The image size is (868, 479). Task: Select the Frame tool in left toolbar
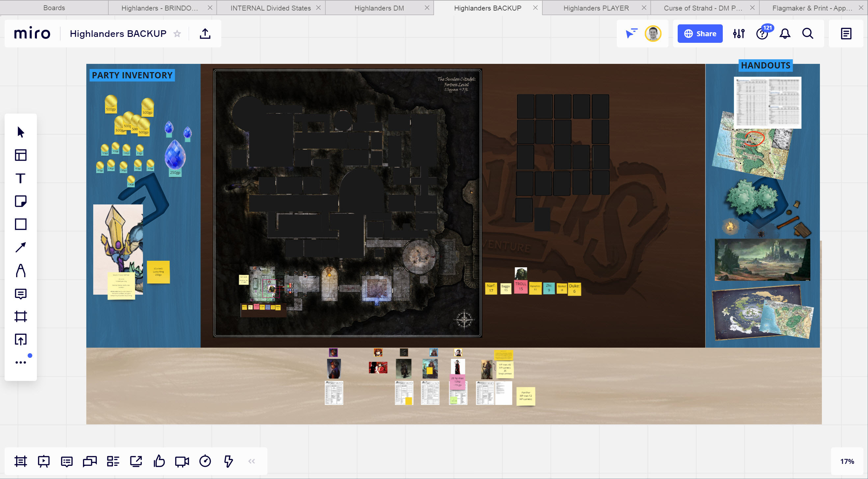[x=20, y=317]
